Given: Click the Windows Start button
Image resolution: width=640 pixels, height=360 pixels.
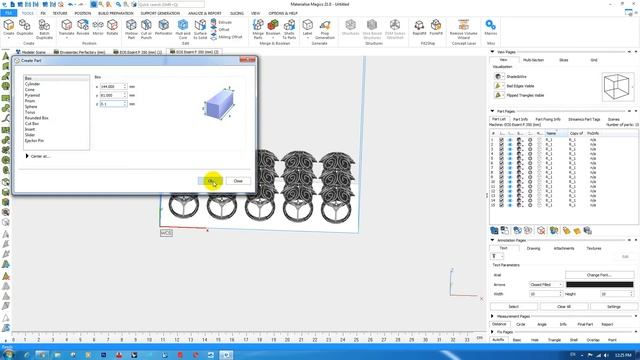Looking at the screenshot, I should (x=7, y=355).
